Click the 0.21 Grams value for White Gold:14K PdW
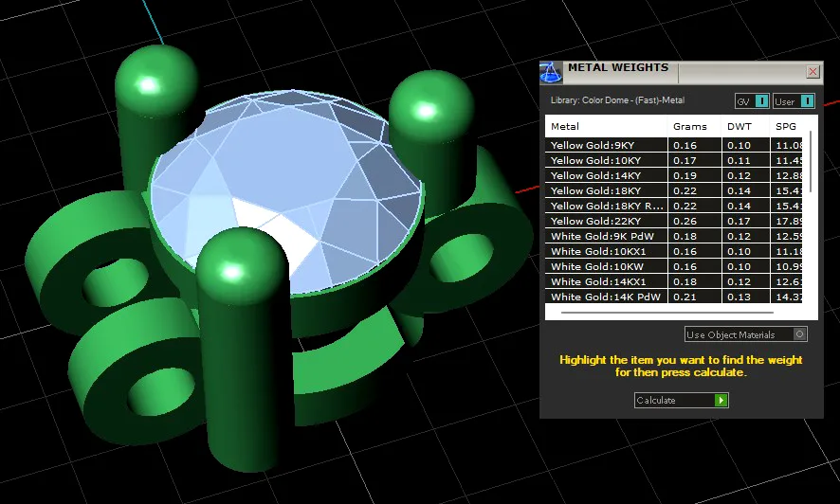The height and width of the screenshot is (504, 840). pos(685,297)
